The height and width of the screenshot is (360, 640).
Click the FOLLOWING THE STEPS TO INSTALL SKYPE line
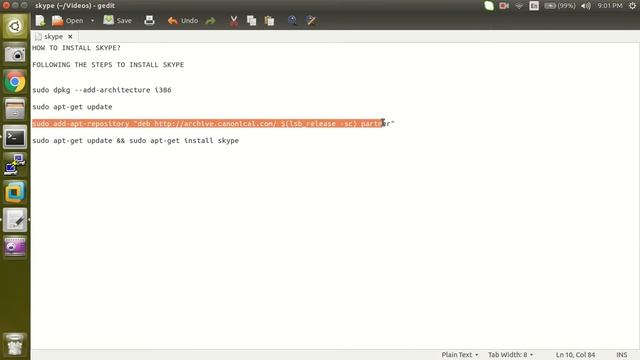click(108, 64)
